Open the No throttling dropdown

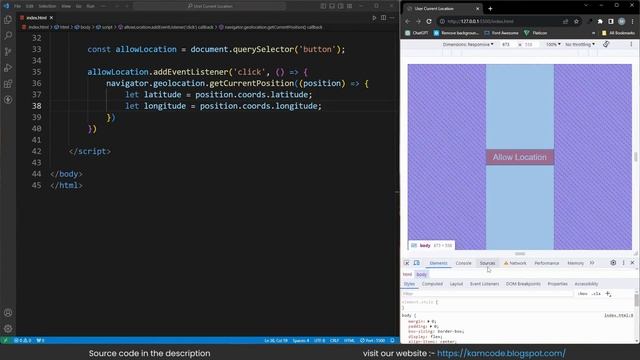click(x=580, y=44)
